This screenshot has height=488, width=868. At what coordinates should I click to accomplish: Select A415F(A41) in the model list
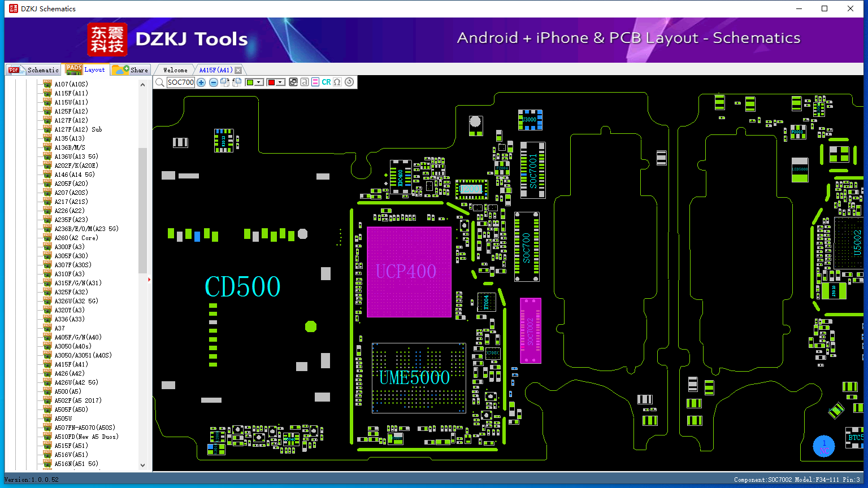coord(71,364)
